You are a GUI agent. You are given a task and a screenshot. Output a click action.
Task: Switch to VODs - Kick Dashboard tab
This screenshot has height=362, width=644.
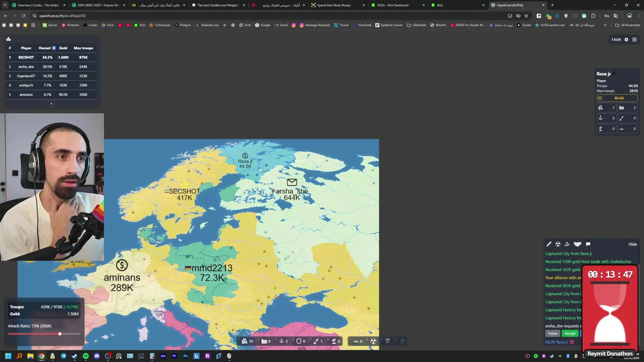pos(397,5)
